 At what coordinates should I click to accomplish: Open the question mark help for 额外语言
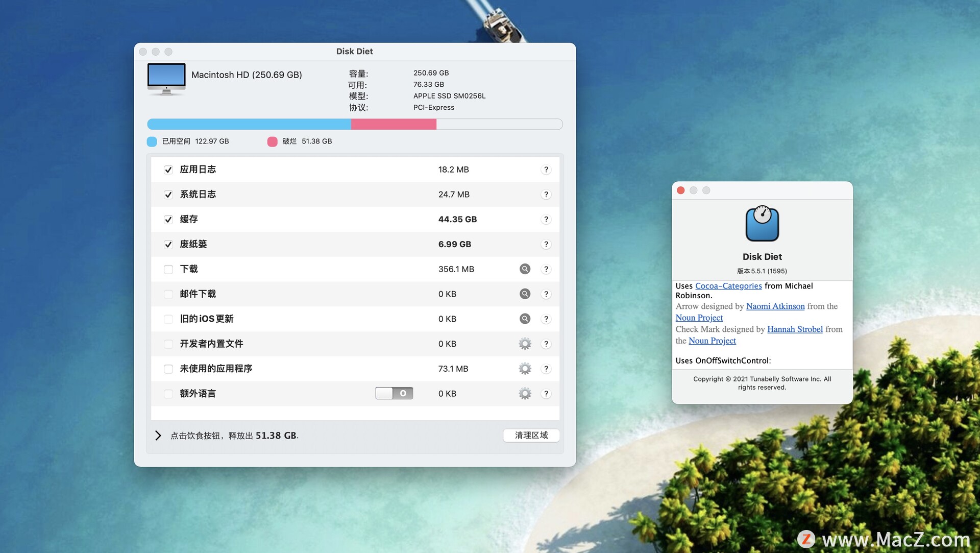(x=546, y=393)
